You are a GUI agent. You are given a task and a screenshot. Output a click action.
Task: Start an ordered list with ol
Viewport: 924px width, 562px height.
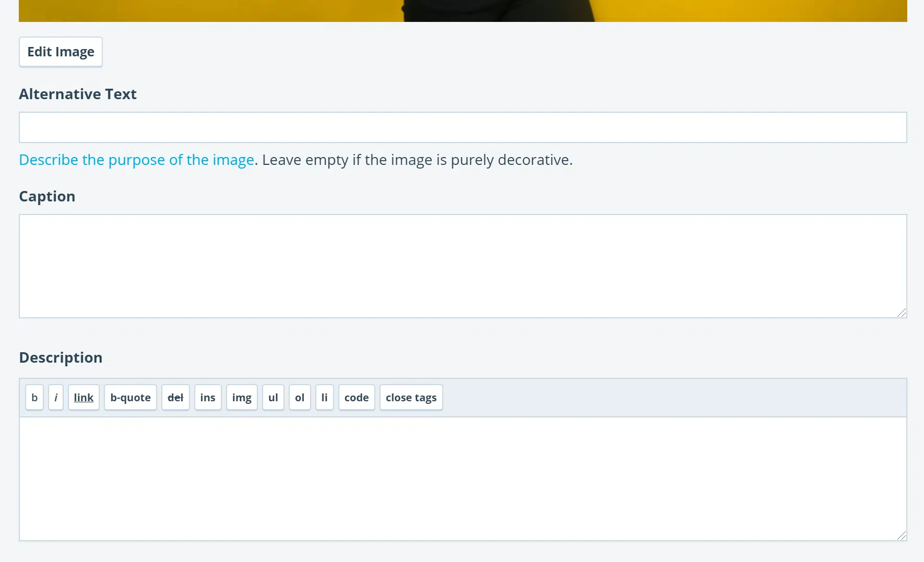click(300, 398)
